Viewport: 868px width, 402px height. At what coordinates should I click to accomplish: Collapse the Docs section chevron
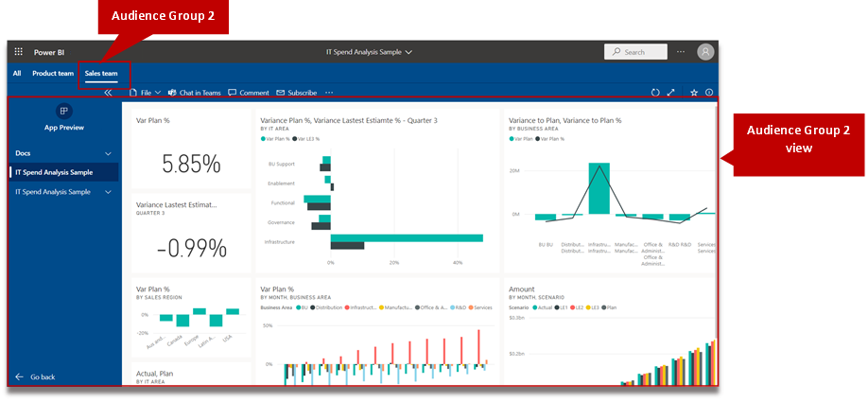pyautogui.click(x=109, y=153)
